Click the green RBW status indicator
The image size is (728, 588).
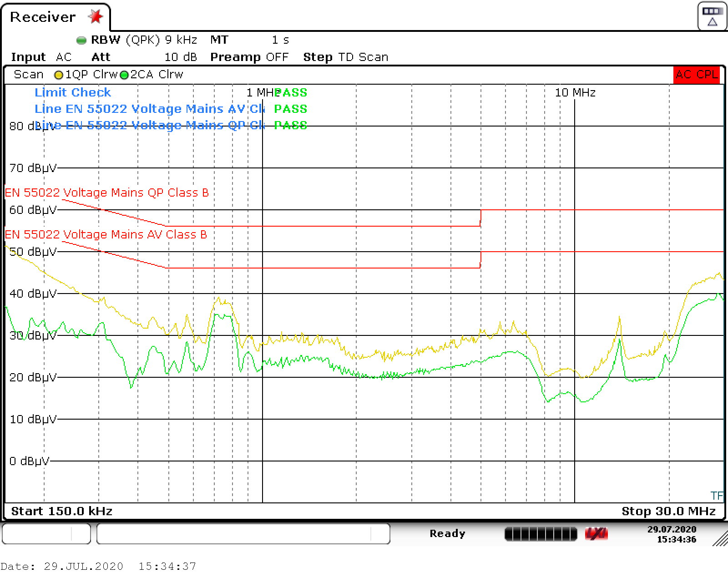pos(81,41)
